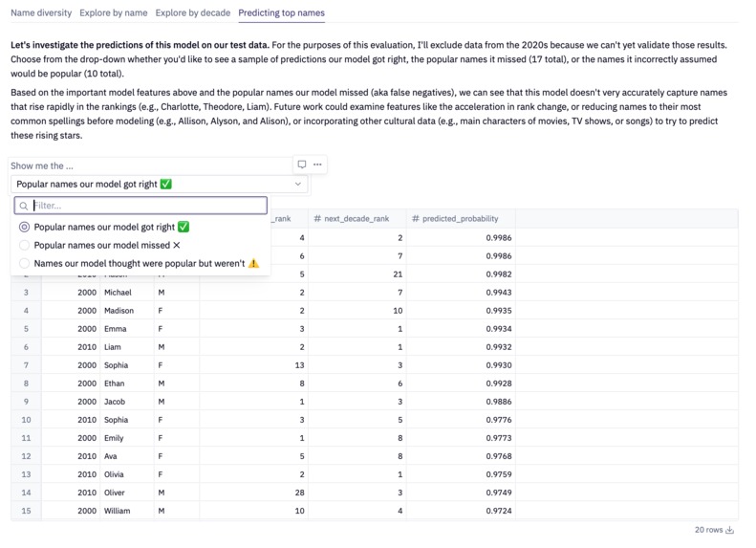The width and height of the screenshot is (756, 548).
Task: Click the hash icon of the predicted_probability column
Action: click(416, 218)
